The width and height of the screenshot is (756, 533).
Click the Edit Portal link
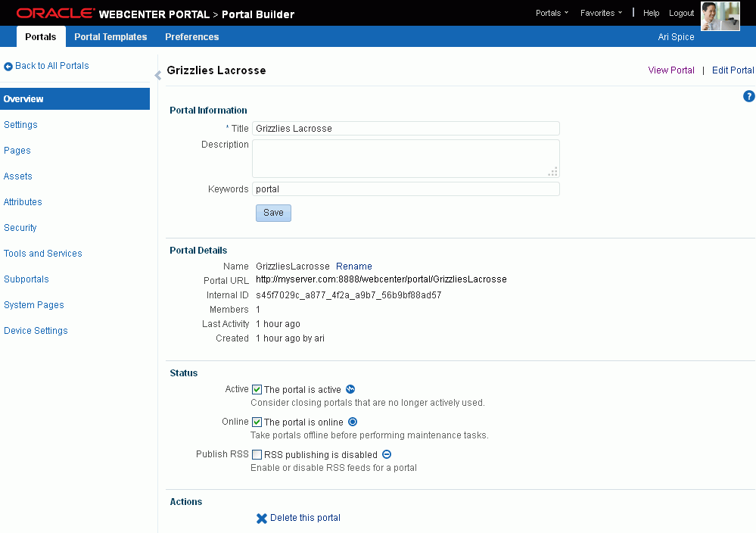(733, 70)
